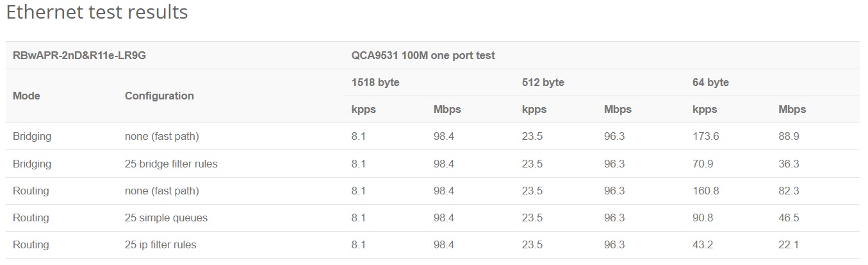Select the 160.8 kpps value

point(705,191)
